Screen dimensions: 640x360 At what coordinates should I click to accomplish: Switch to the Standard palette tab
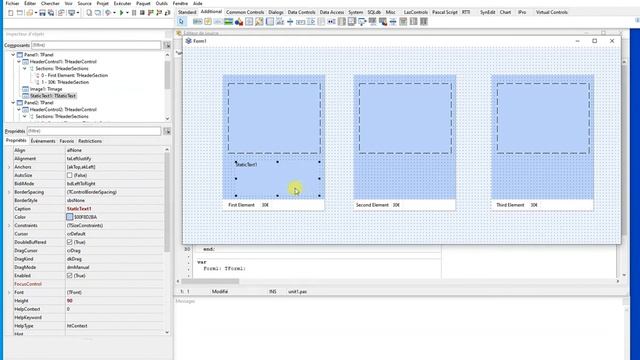(x=187, y=12)
